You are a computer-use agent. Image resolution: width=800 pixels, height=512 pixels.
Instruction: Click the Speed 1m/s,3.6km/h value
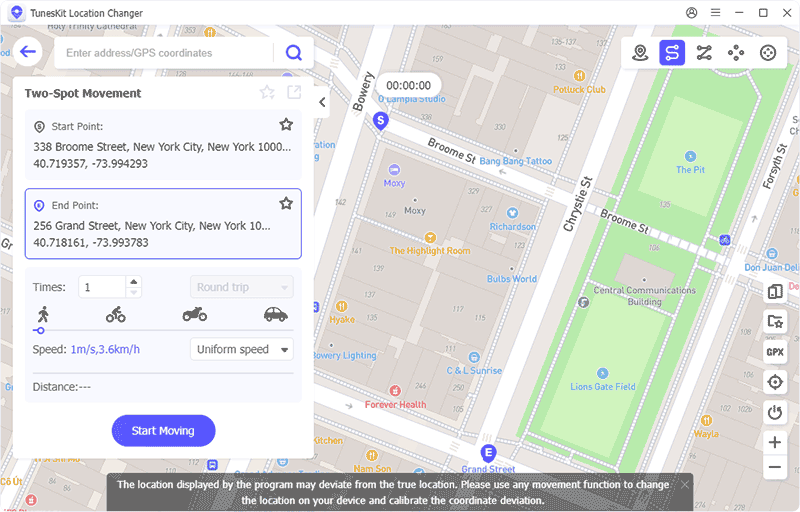click(105, 349)
